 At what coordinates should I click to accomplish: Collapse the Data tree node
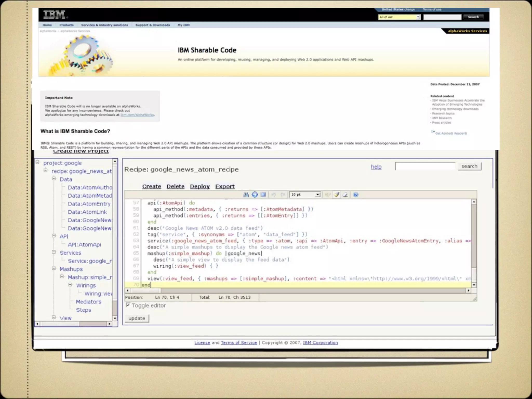coord(54,178)
